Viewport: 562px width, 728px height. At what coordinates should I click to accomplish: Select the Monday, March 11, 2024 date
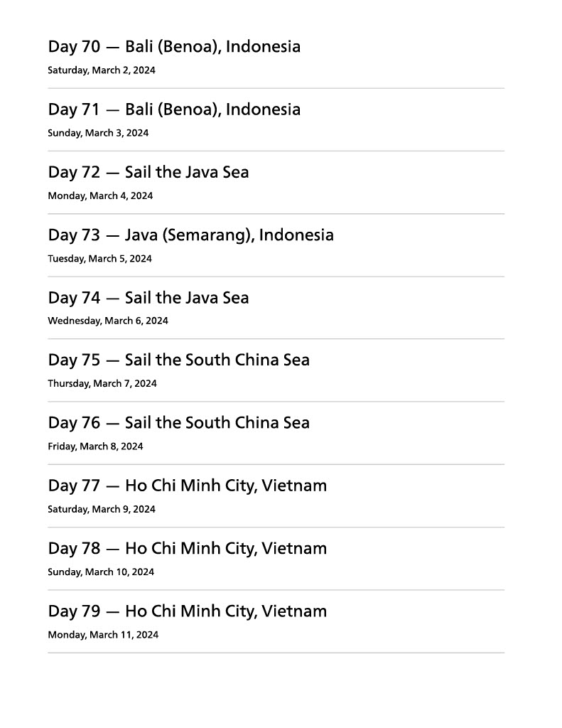(x=103, y=635)
